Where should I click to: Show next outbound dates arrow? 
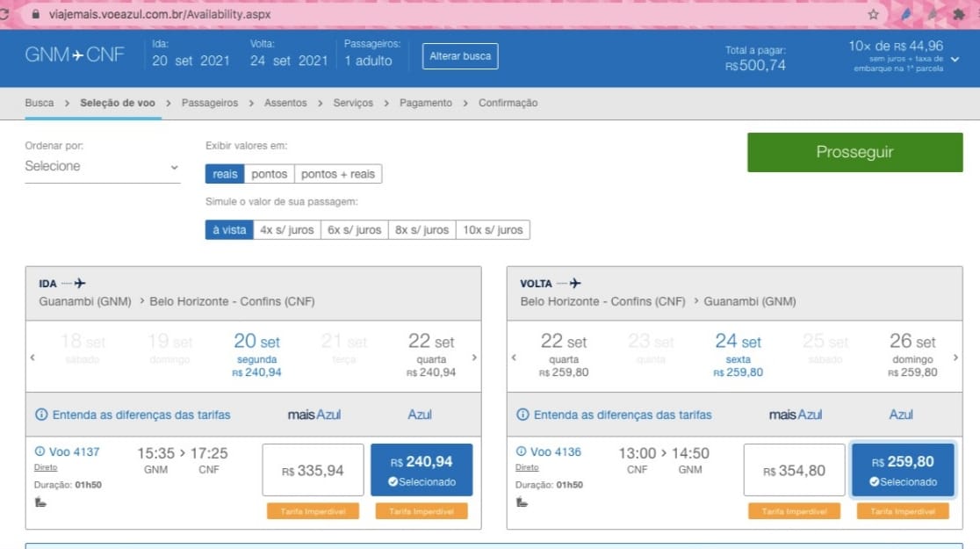click(474, 358)
